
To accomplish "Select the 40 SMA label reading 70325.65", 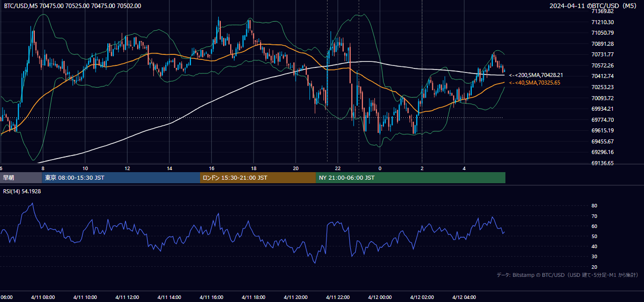I will 534,83.
